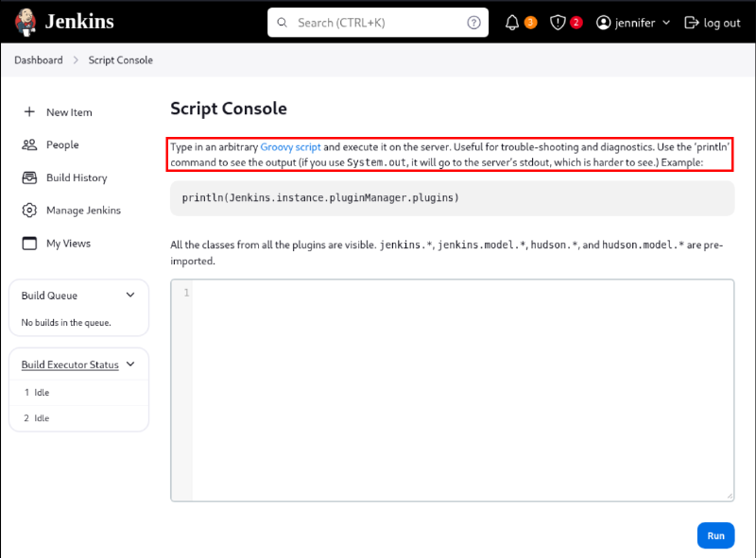
Task: Click the Script Console page heading
Action: [229, 109]
